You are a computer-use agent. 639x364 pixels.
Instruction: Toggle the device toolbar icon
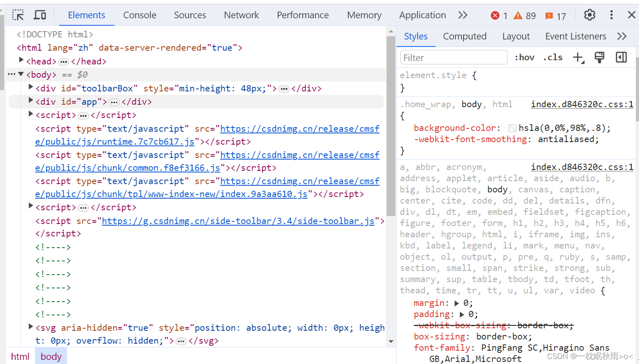tap(40, 15)
